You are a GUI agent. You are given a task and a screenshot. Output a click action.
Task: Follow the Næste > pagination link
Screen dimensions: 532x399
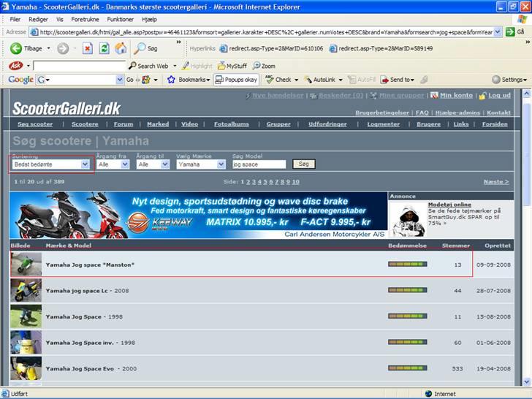pos(496,181)
